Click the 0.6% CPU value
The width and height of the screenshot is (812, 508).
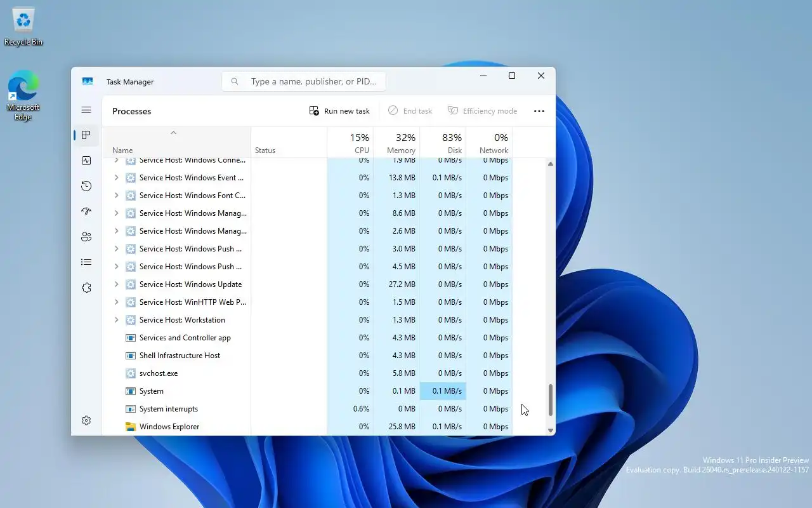pyautogui.click(x=361, y=409)
